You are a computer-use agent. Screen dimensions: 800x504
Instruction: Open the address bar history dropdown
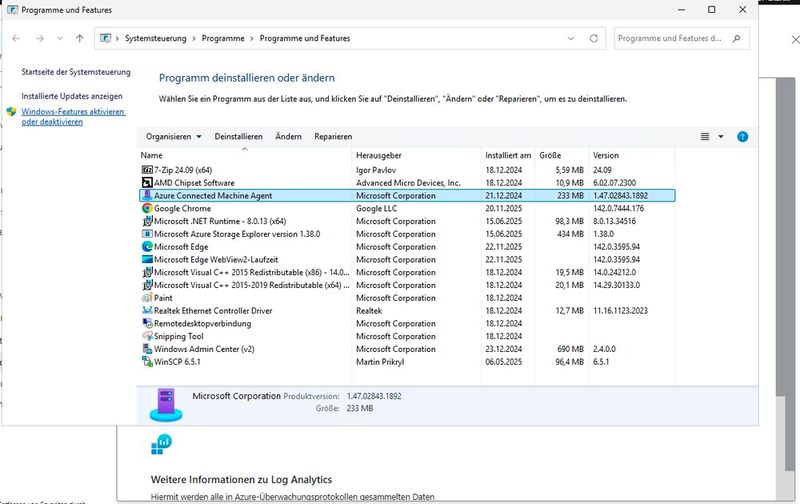point(571,38)
